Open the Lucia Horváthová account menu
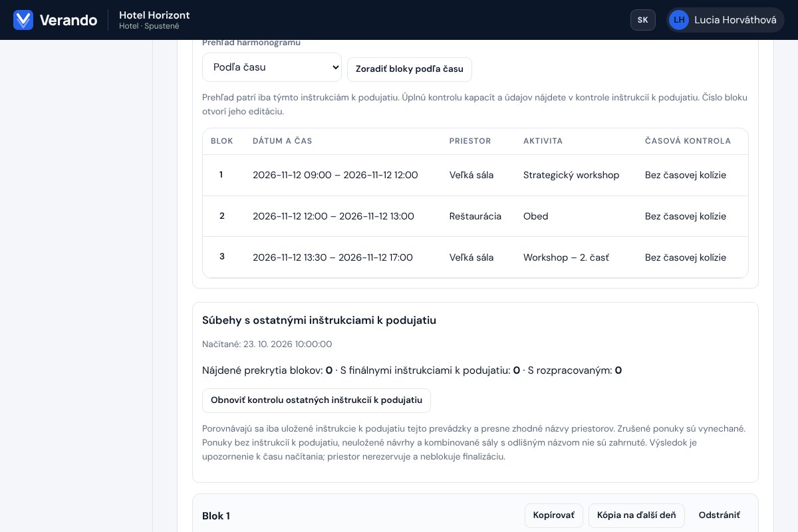The height and width of the screenshot is (532, 798). [726, 20]
